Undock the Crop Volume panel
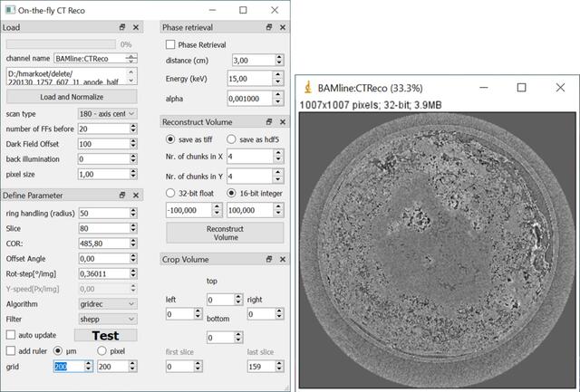 [x=269, y=259]
